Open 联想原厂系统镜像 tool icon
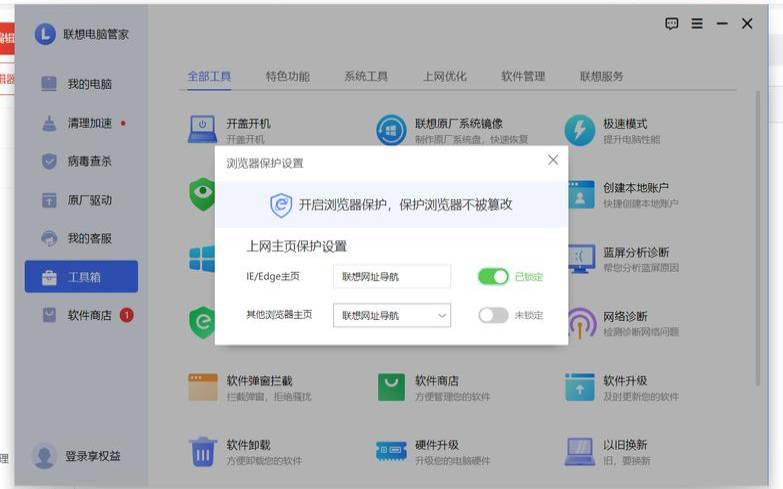The width and height of the screenshot is (783, 489). pos(391,130)
